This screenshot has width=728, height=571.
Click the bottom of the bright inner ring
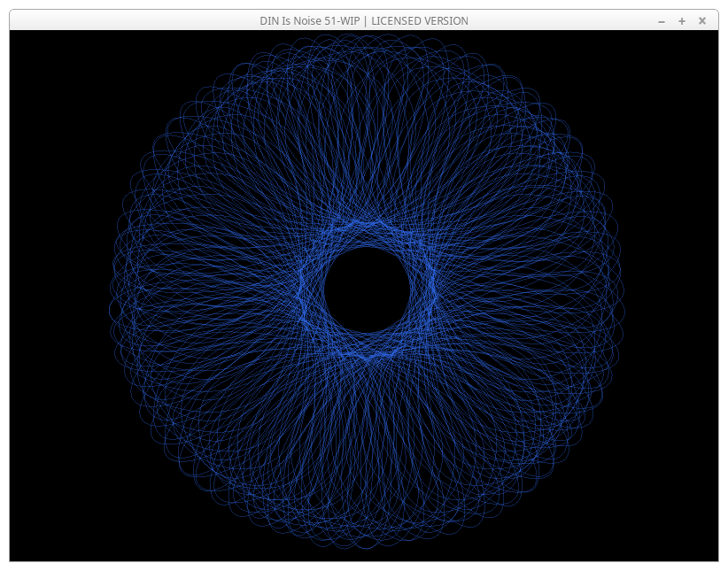click(367, 356)
